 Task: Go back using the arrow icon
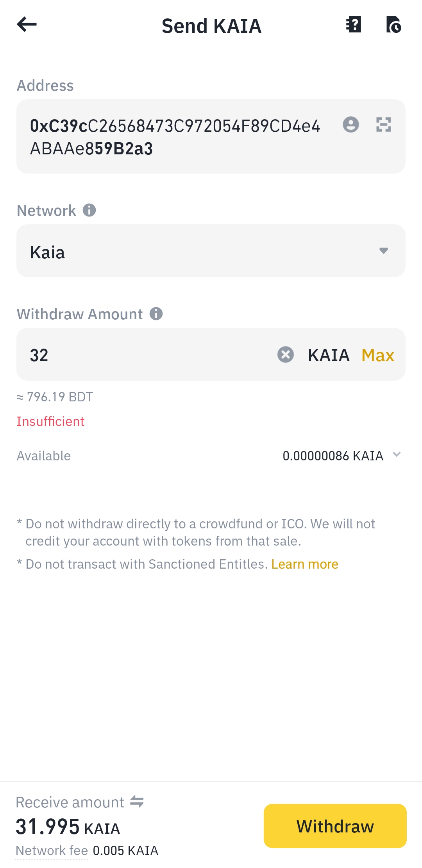point(27,25)
